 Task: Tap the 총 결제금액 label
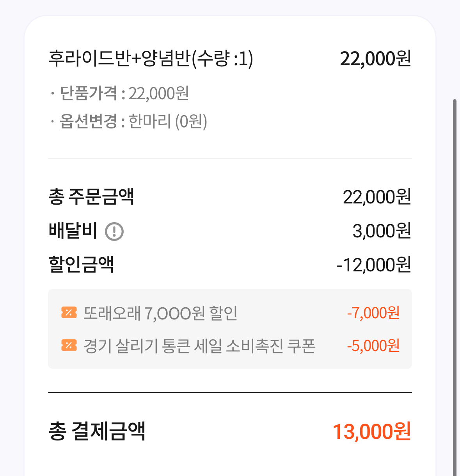click(x=97, y=431)
